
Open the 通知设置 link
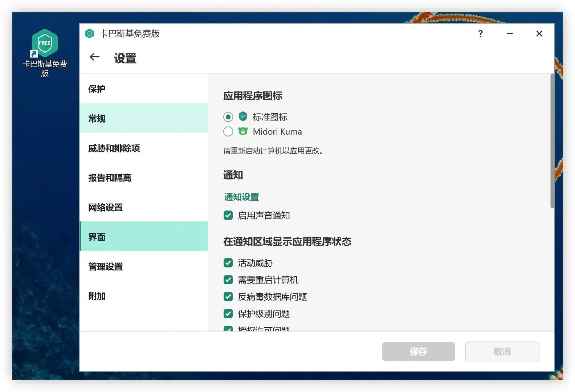coord(241,197)
